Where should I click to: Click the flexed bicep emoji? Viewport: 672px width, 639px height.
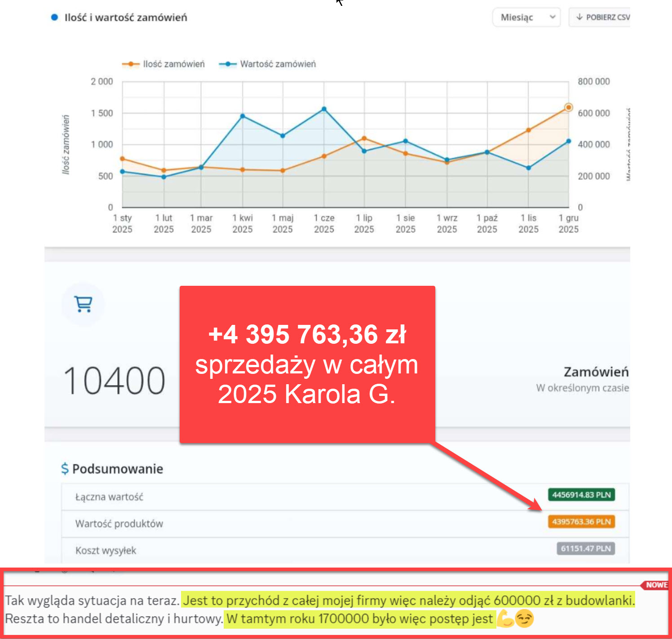tap(505, 619)
